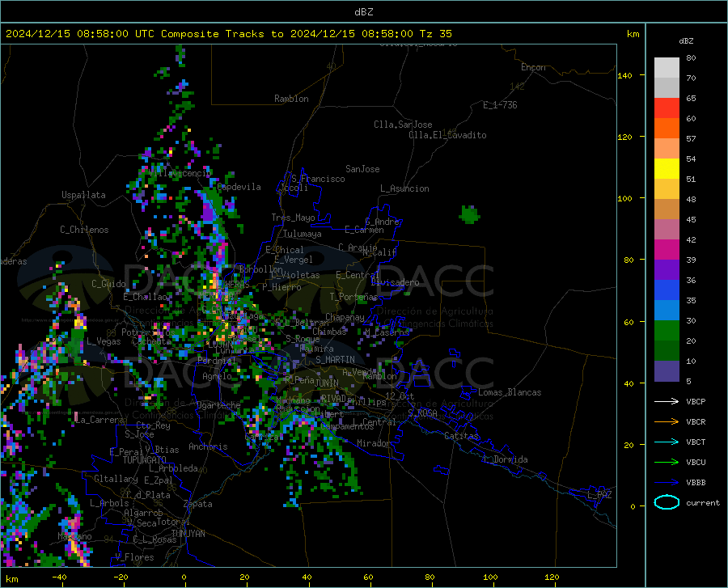Viewport: 728px width, 588px height.
Task: Select the red 60 dBZ color swatch
Action: [x=667, y=108]
